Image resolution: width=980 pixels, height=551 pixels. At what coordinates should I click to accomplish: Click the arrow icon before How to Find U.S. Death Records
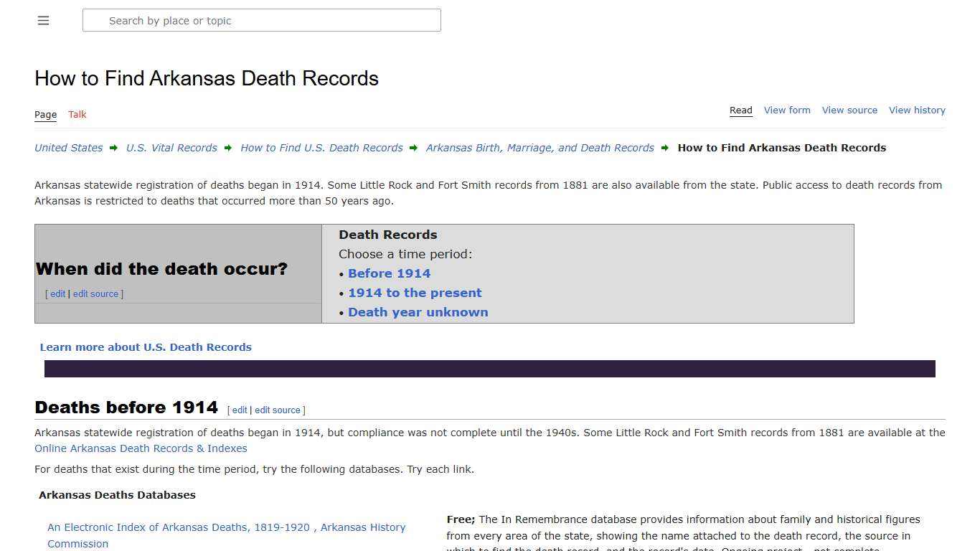[x=227, y=148]
